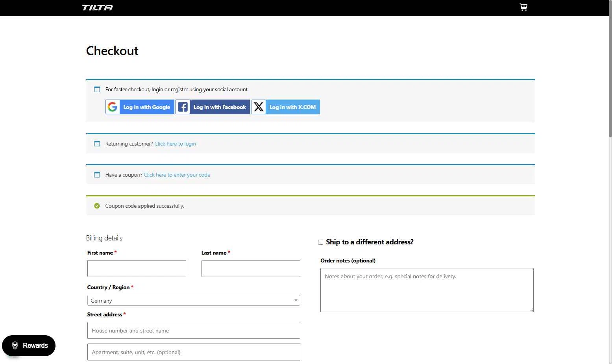This screenshot has width=612, height=364.
Task: Open the Rewards launcher button
Action: tap(29, 346)
